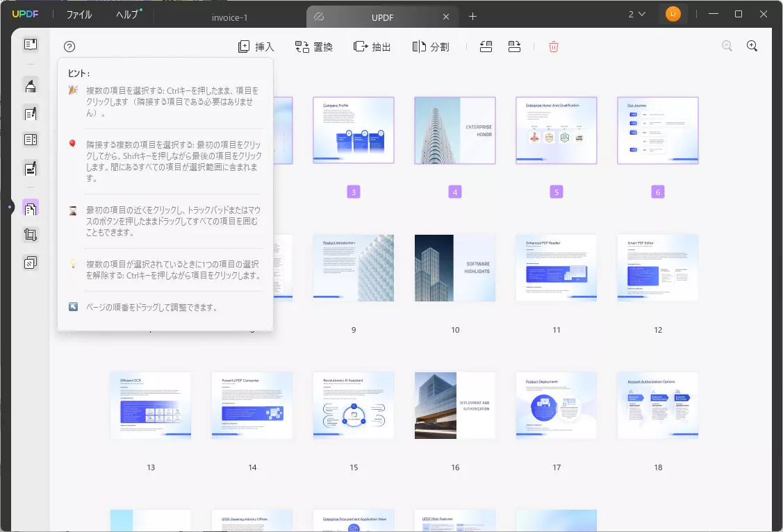Select page 4 Enterprise Honor thumbnail
Image resolution: width=783 pixels, height=532 pixels.
click(455, 131)
